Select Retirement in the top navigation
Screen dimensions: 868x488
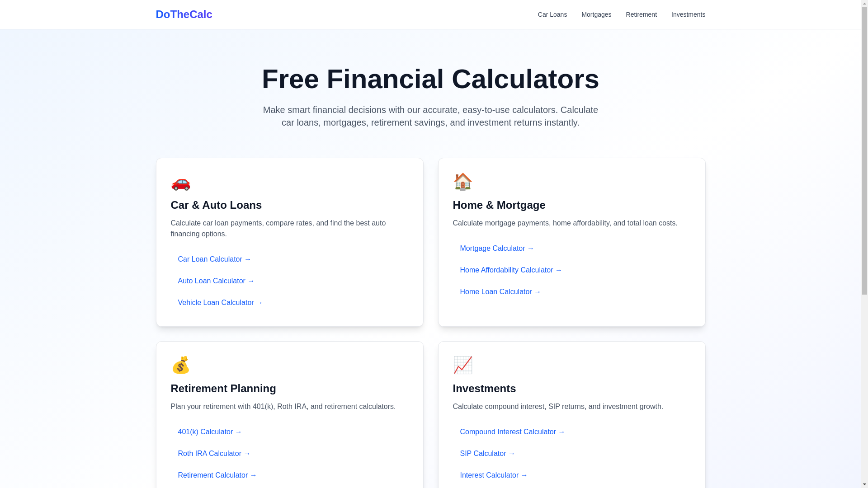coord(641,14)
